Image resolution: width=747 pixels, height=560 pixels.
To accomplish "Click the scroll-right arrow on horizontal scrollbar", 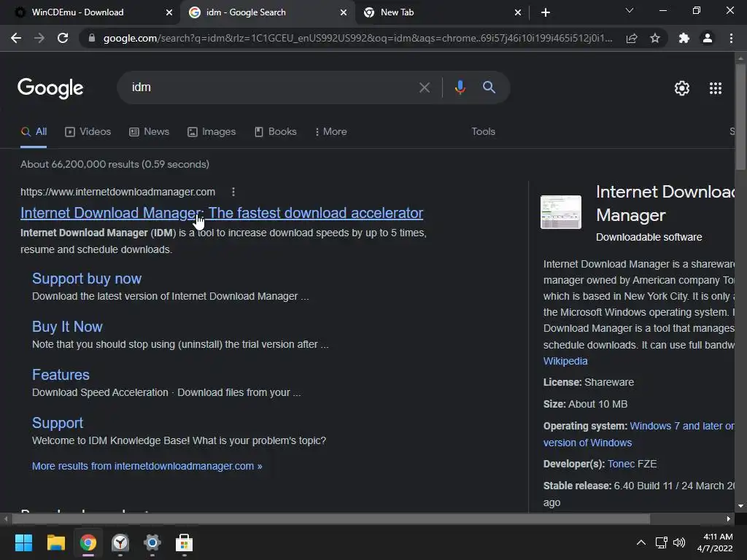I will click(729, 518).
